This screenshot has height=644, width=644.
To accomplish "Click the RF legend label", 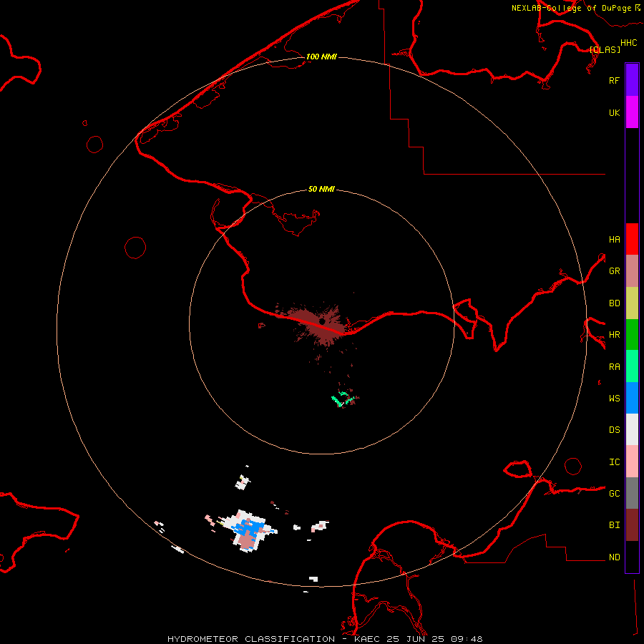I will click(614, 80).
